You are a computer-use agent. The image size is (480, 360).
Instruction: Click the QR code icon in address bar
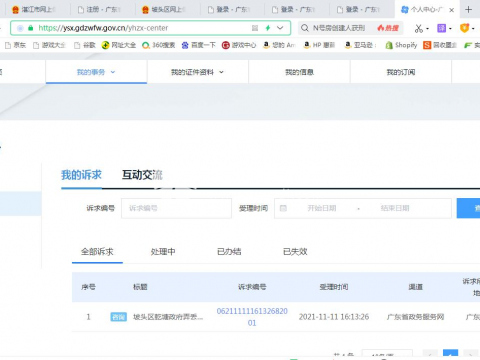255,28
